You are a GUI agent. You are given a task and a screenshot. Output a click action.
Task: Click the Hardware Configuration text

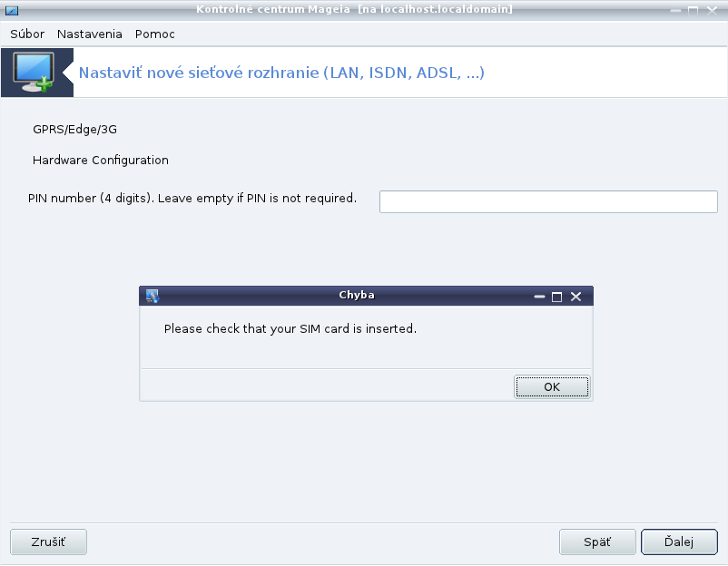tap(100, 160)
